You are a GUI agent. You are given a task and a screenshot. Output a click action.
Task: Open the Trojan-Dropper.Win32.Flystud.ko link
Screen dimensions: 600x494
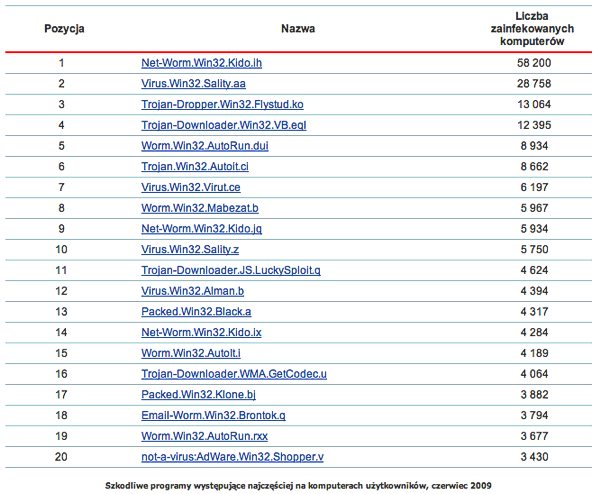coord(222,104)
